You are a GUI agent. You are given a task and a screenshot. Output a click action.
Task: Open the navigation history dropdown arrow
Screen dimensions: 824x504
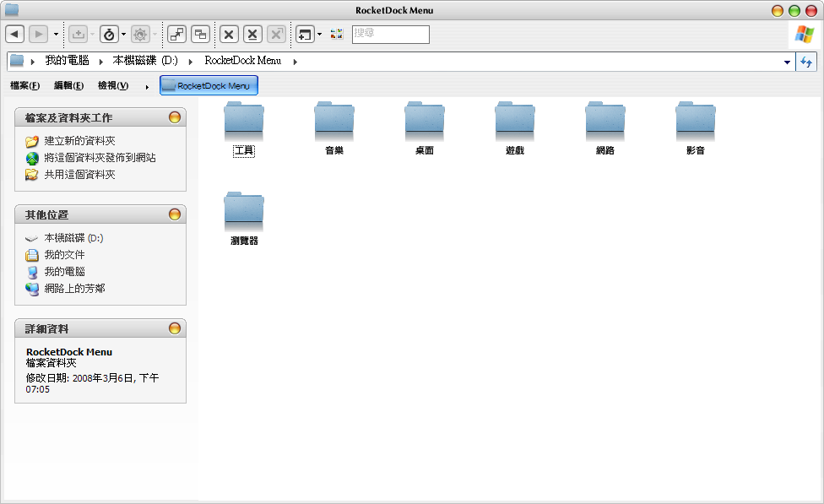(x=56, y=35)
